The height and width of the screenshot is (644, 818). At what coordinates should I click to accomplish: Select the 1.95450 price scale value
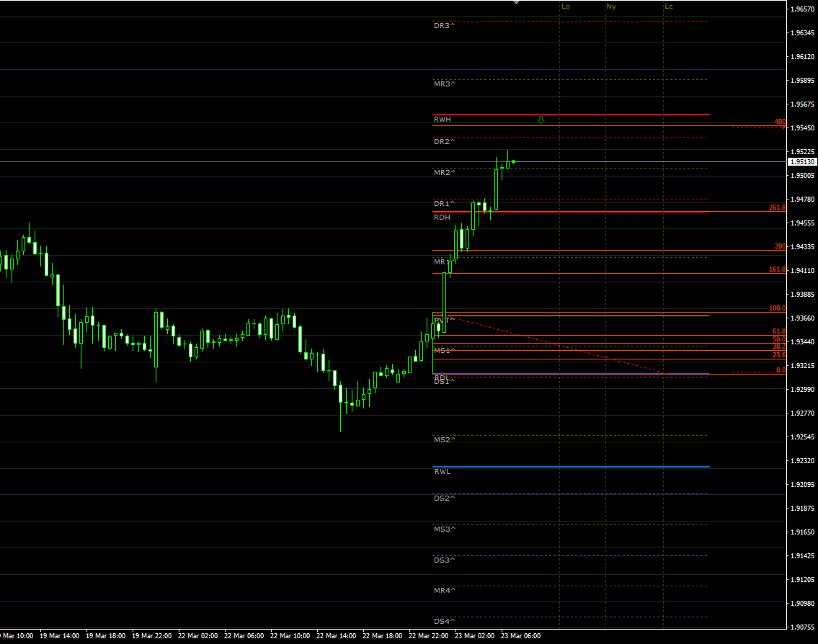click(x=802, y=128)
